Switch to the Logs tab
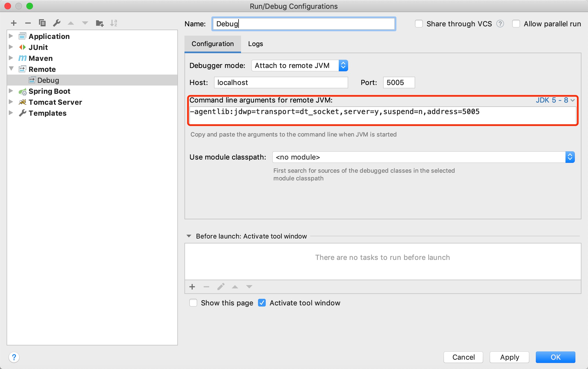The width and height of the screenshot is (588, 369). [x=255, y=44]
